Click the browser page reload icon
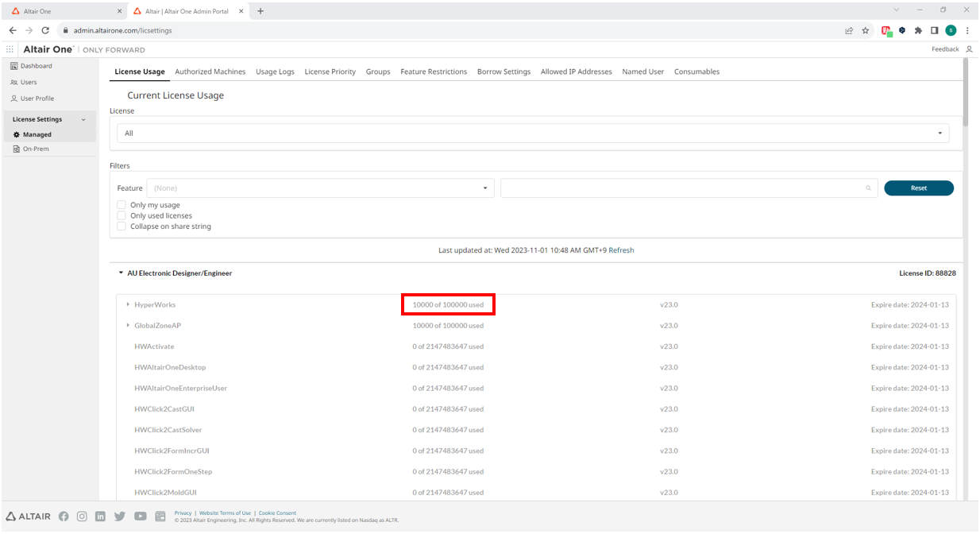The image size is (980, 534). (45, 30)
